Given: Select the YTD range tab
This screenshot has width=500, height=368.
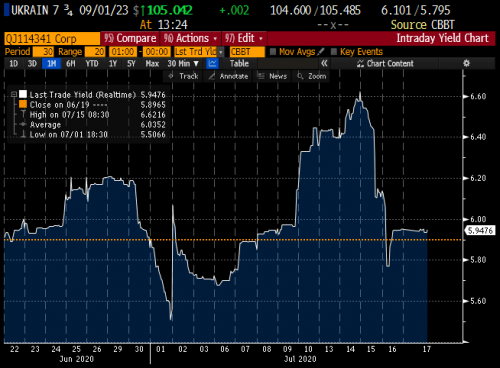Looking at the screenshot, I should [92, 63].
